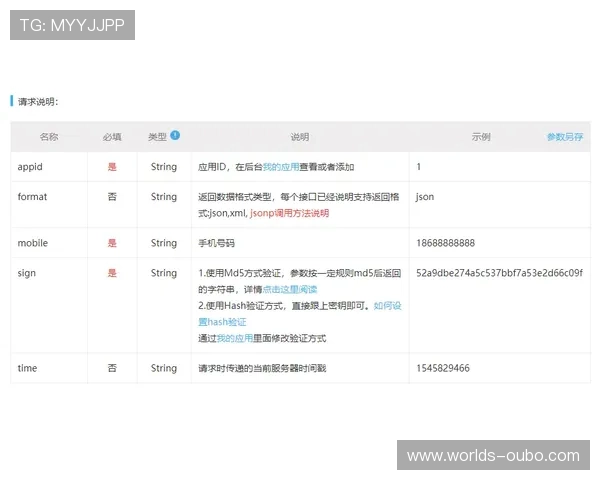Screen dimensions: 600x480
Task: Open the red jsonp调用方法说明 link
Action: tap(289, 213)
